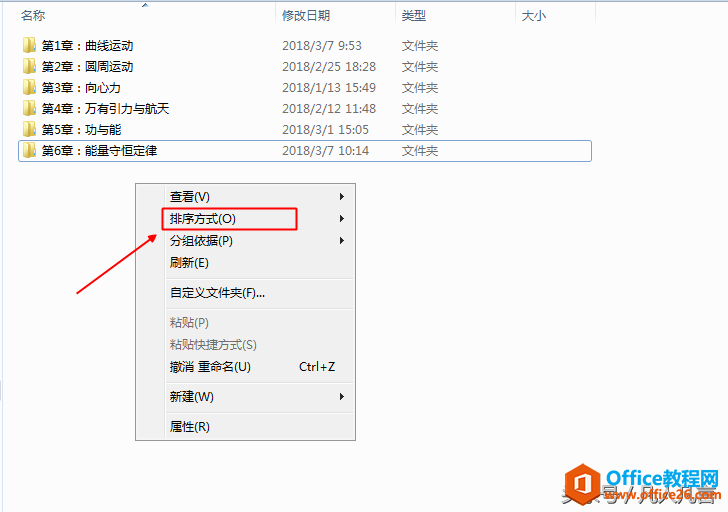Open the 查看(V) submenu
Image resolution: width=728 pixels, height=512 pixels.
coord(260,197)
